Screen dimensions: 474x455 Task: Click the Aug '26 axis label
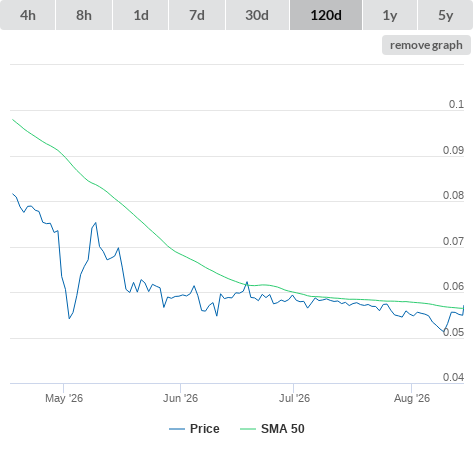pos(412,398)
